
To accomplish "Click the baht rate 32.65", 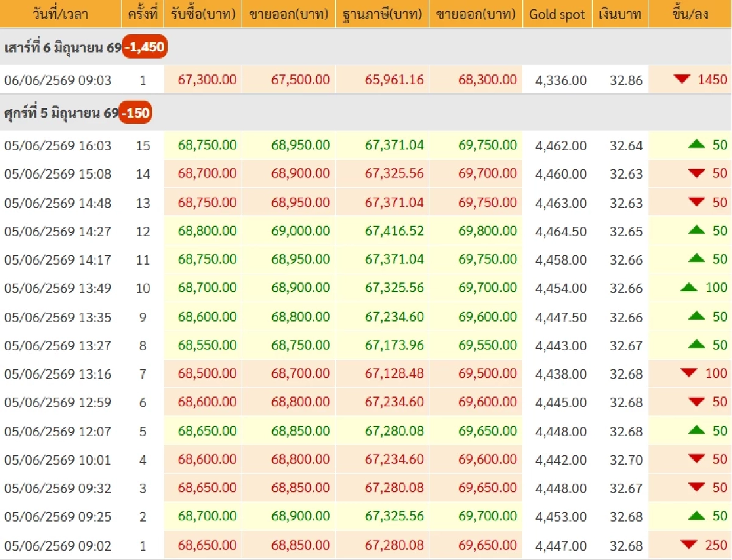I will [626, 231].
